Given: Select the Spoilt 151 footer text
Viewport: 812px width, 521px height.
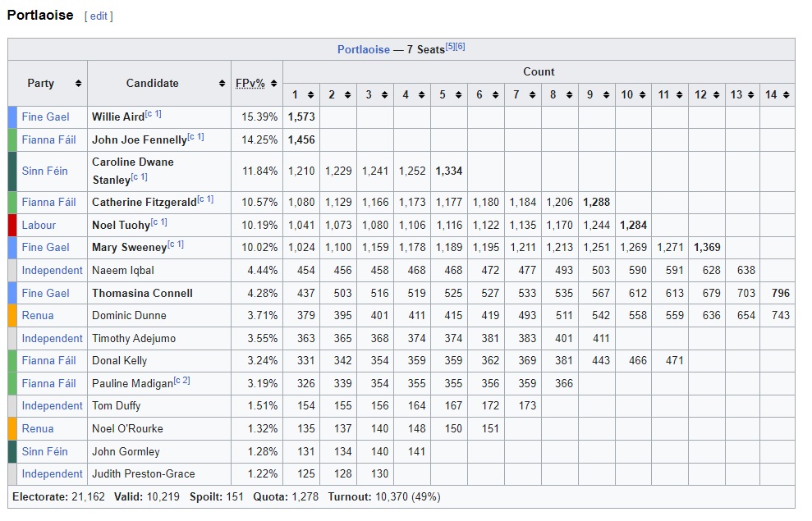Looking at the screenshot, I should (217, 496).
